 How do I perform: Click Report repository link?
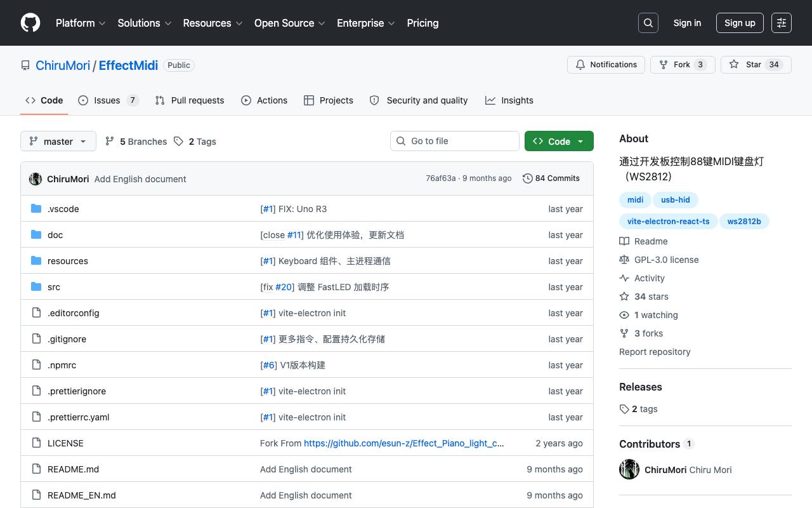[655, 352]
